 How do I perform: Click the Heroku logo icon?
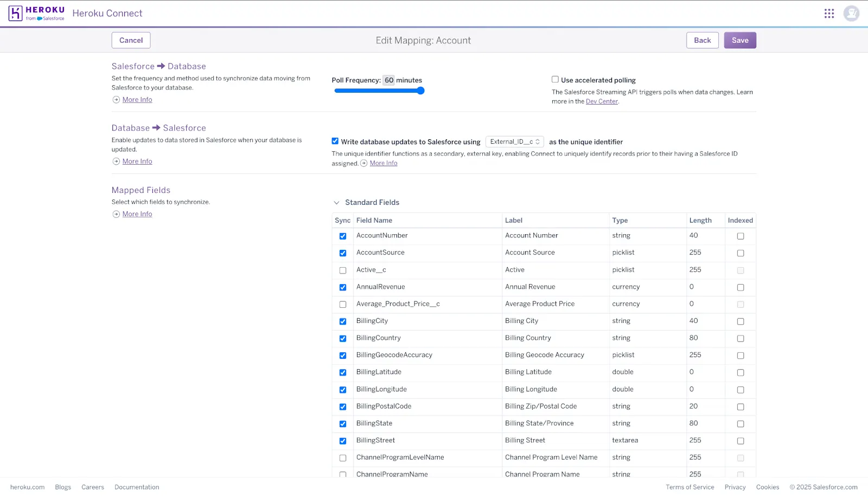[16, 14]
